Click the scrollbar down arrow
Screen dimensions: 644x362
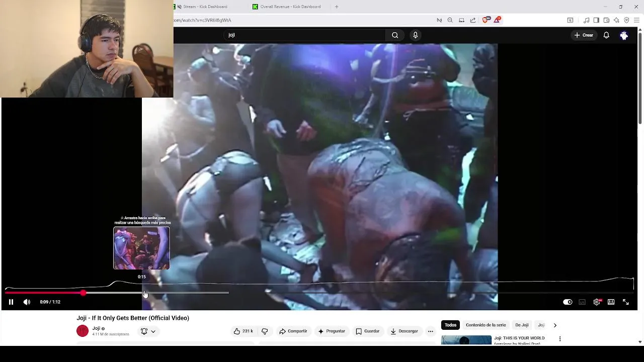coord(640,342)
